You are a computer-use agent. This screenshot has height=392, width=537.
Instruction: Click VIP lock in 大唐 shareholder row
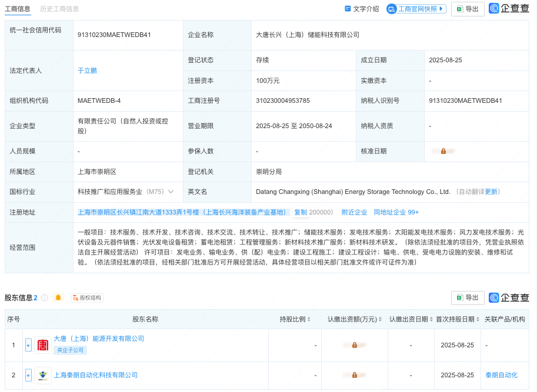355,345
